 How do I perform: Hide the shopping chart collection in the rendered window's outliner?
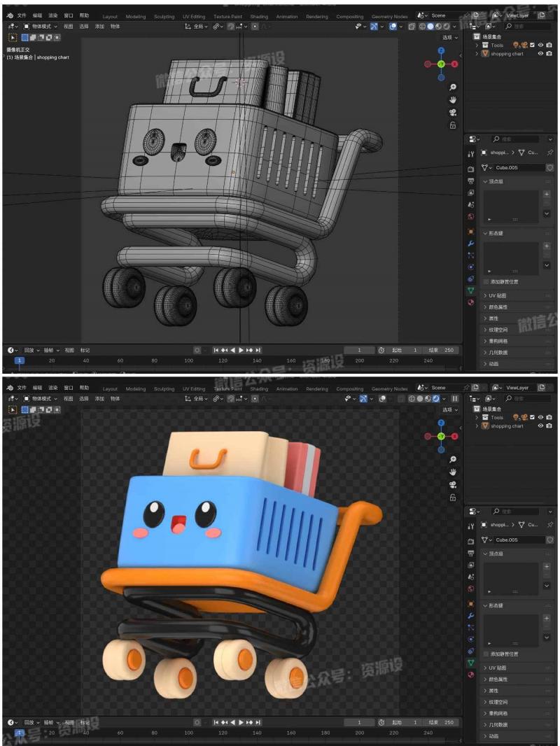[x=540, y=426]
